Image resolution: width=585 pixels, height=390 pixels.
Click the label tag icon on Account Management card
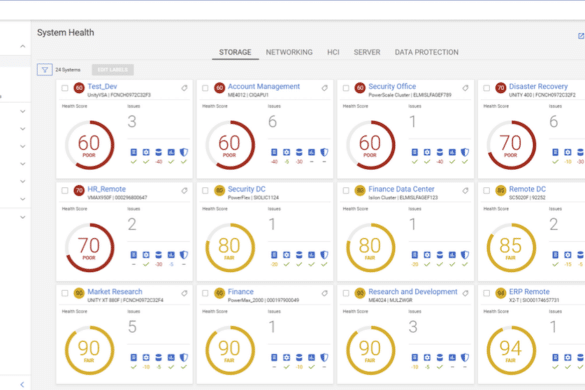click(325, 88)
